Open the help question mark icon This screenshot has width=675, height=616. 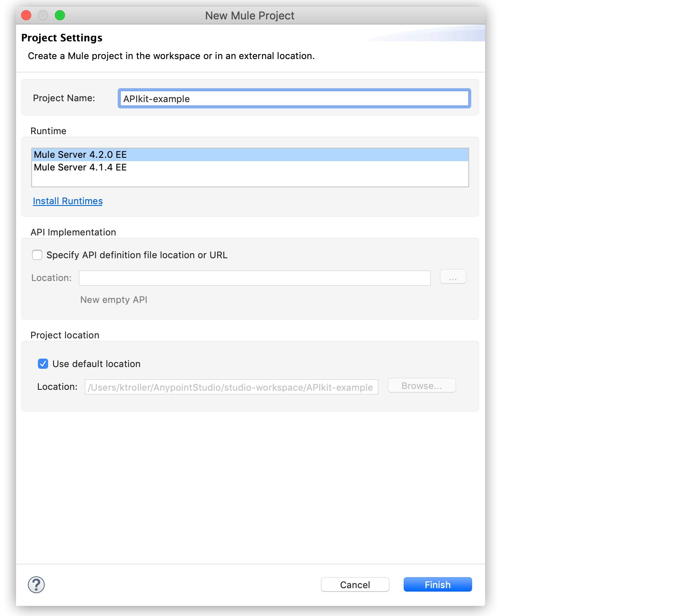36,585
